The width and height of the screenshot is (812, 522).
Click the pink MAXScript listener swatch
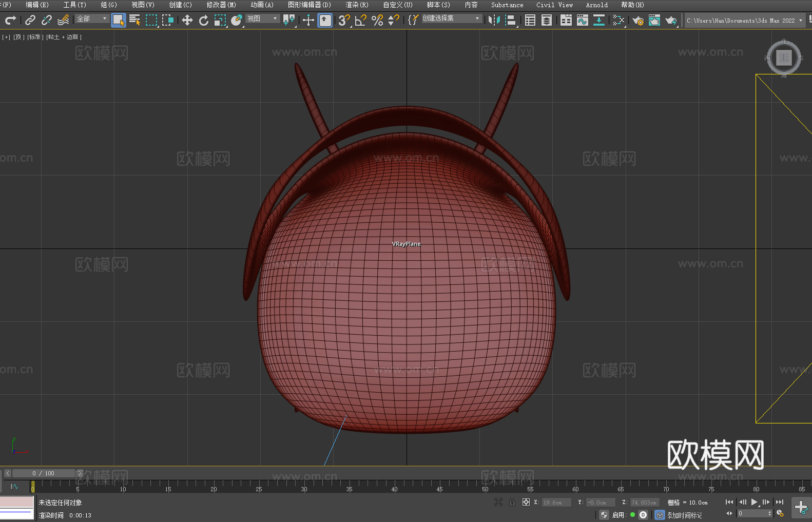pyautogui.click(x=17, y=502)
